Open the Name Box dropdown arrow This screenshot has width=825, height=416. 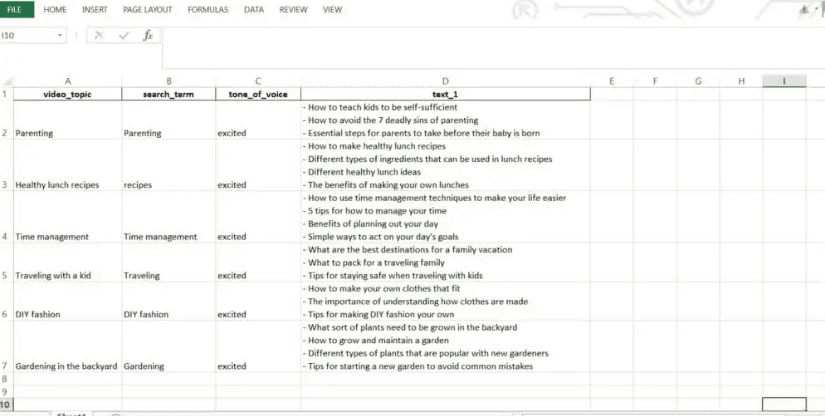coord(61,35)
